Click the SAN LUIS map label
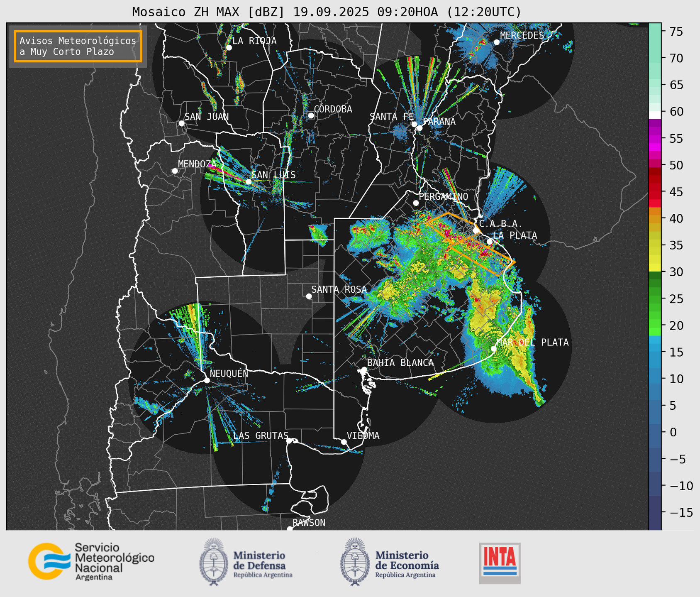700x597 pixels. click(x=273, y=175)
